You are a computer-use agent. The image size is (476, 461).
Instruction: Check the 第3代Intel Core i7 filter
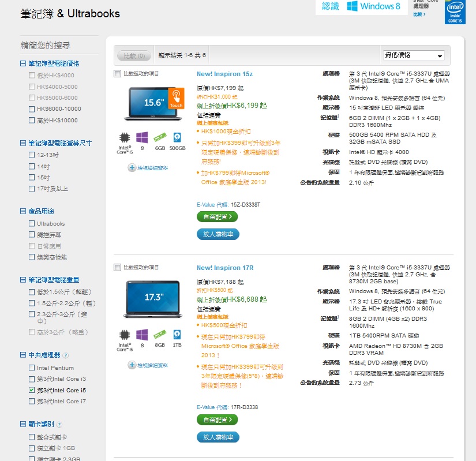pos(32,401)
